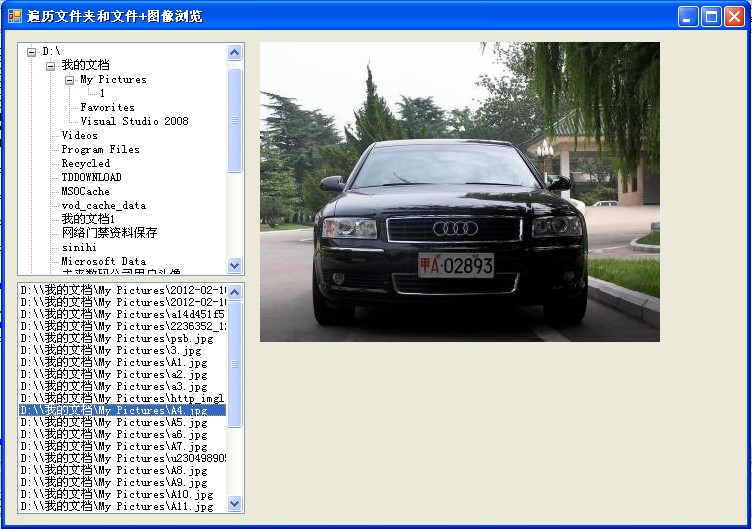Click file list scroll up arrow
The image size is (752, 529).
tap(235, 292)
